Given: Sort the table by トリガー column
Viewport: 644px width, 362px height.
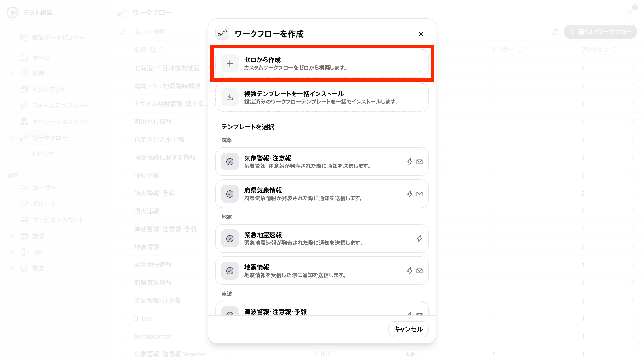Looking at the screenshot, I should point(521,49).
